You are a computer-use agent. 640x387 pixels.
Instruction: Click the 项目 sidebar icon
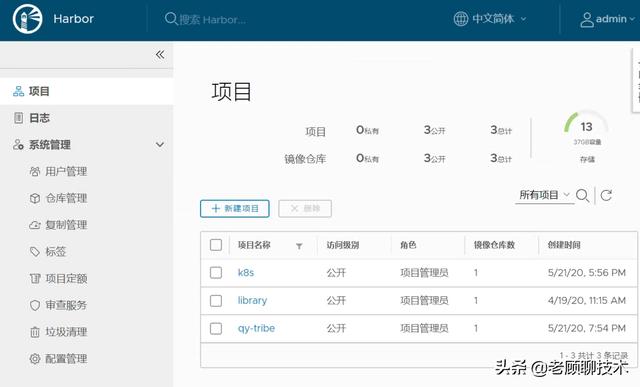(18, 91)
